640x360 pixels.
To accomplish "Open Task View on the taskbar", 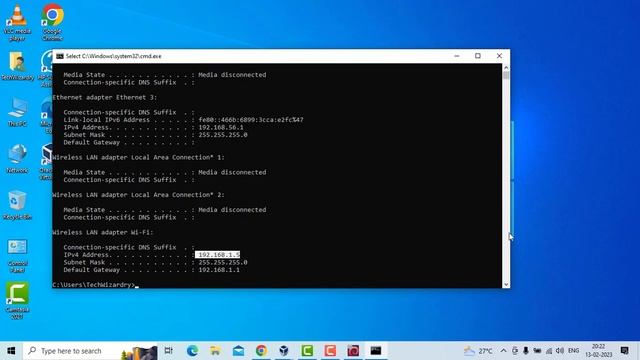I will (169, 351).
